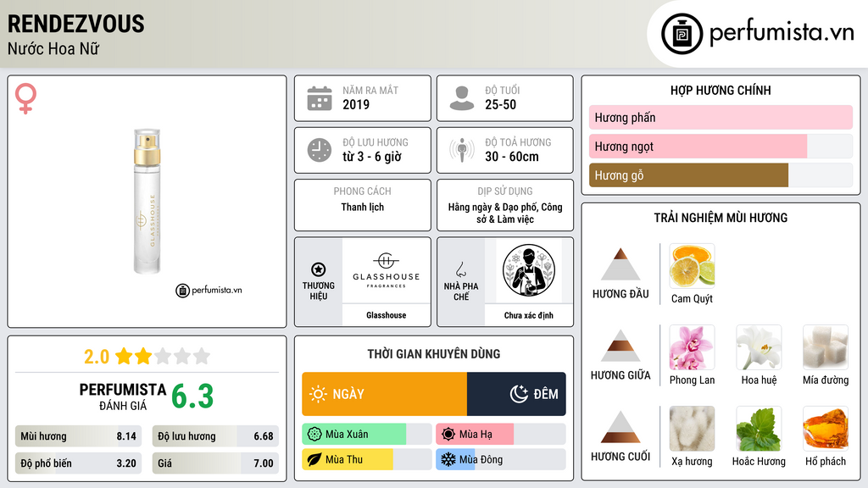
Task: Click the Nước Hoa Nữ subtitle
Action: coord(53,48)
